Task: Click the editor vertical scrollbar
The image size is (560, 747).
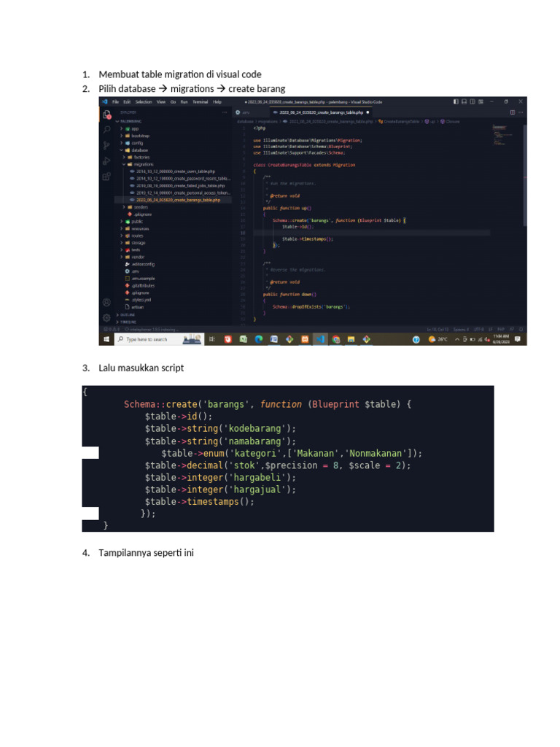Action: (x=525, y=177)
